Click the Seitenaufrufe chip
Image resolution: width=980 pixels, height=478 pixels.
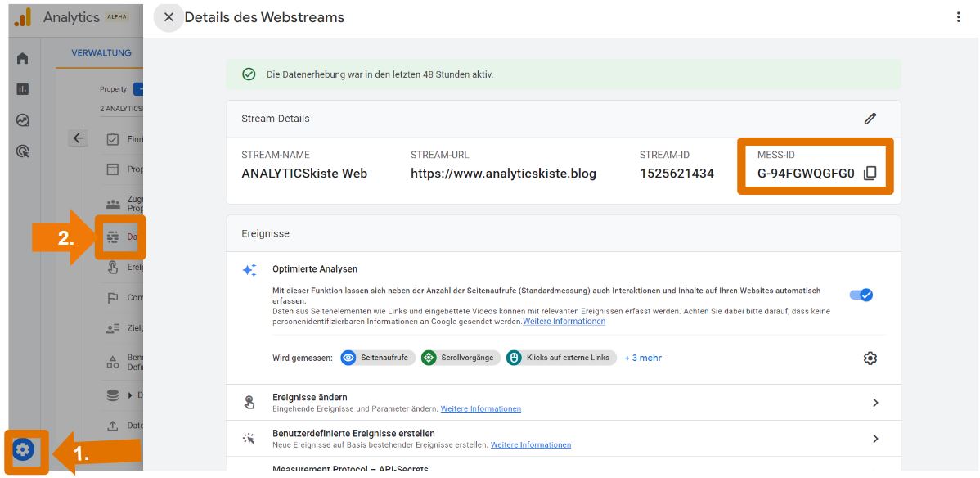(376, 358)
